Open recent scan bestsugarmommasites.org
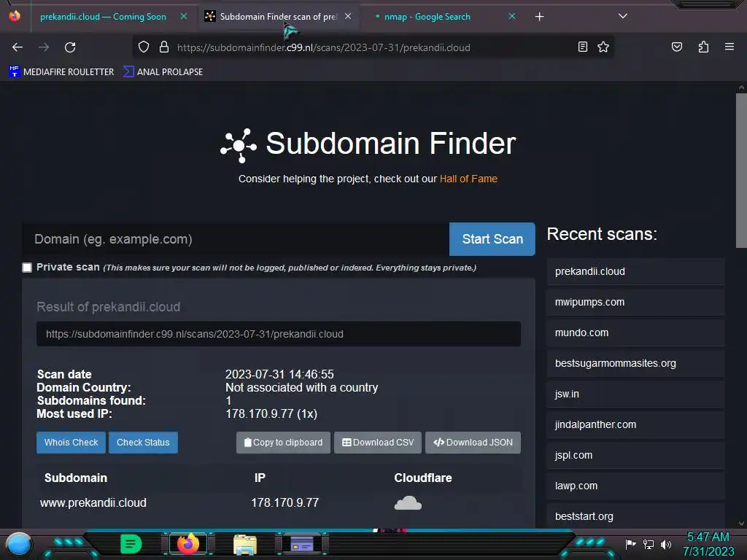The image size is (747, 560). click(x=635, y=363)
